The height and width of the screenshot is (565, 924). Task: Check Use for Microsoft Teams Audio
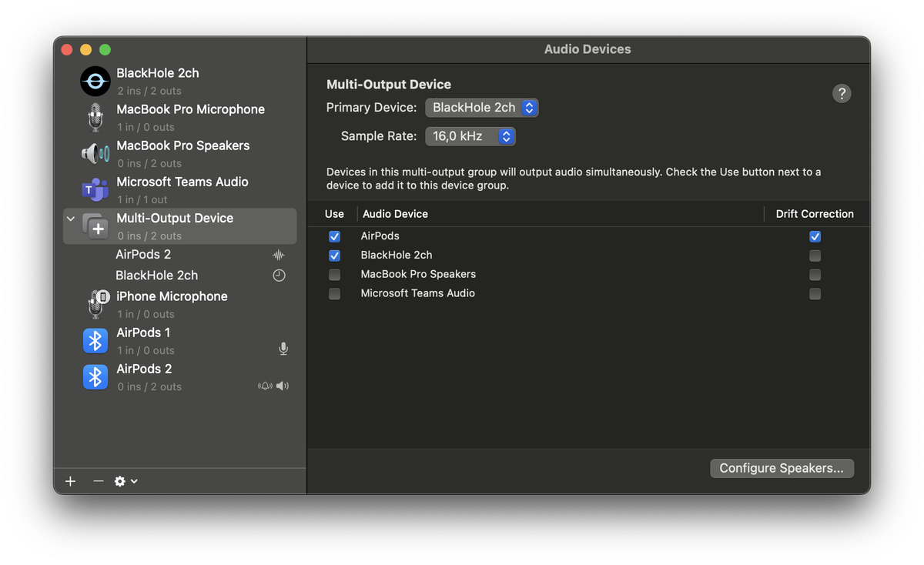point(334,294)
